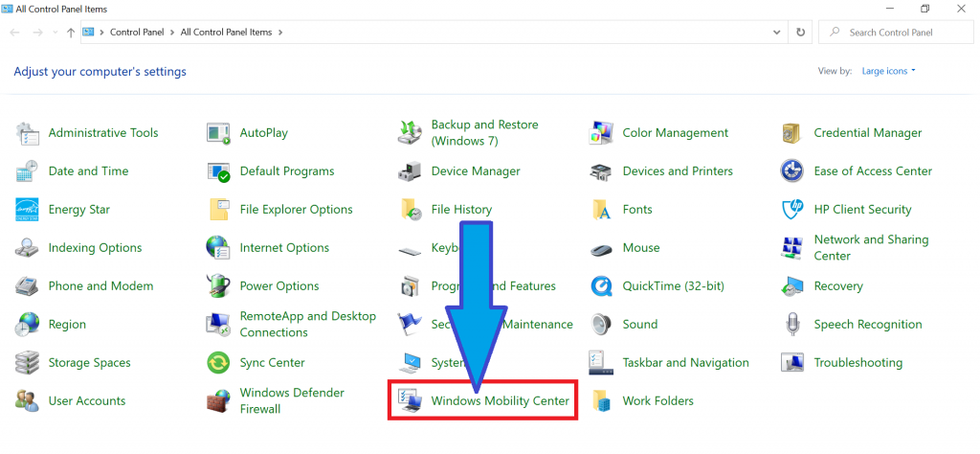Open the Color Management icon
The width and height of the screenshot is (980, 454).
coord(601,133)
